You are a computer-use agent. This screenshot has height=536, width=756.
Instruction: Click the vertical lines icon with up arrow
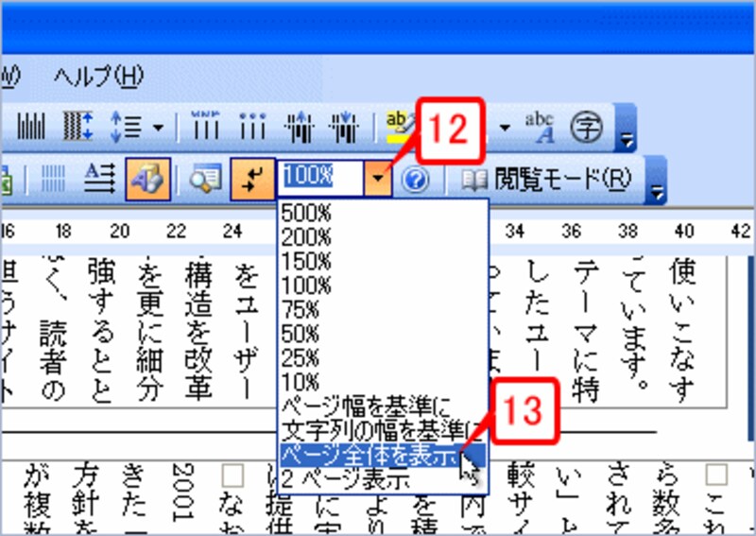tap(300, 128)
